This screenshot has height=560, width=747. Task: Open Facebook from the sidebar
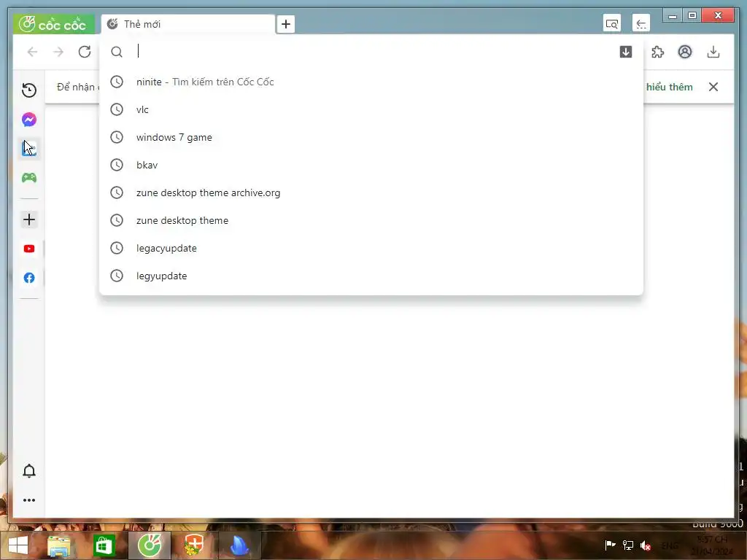29,278
